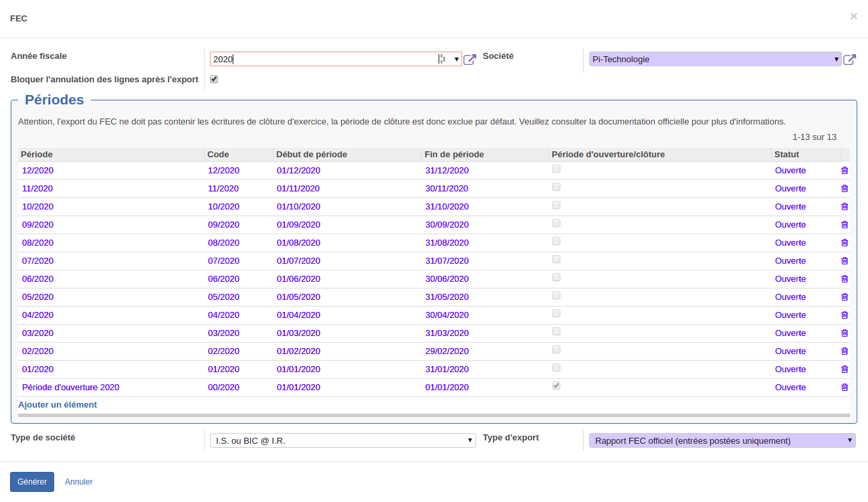868x502 pixels.
Task: Delete the 07/2020 period row
Action: pos(845,261)
